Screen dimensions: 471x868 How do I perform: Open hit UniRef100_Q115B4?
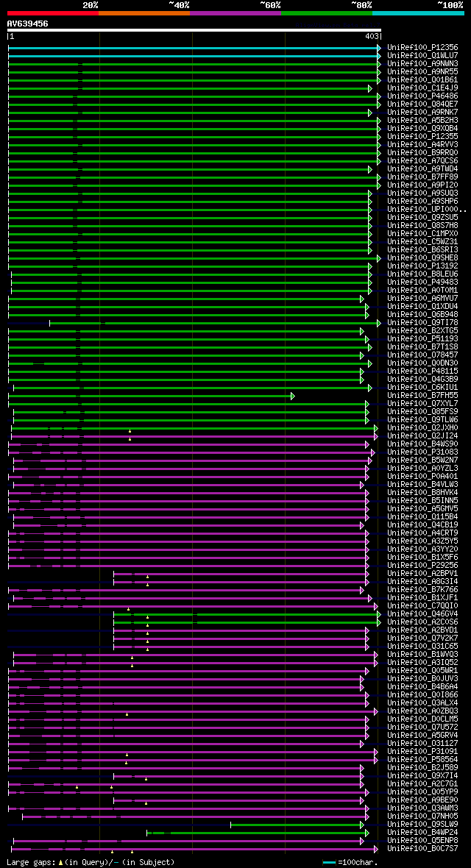[422, 516]
